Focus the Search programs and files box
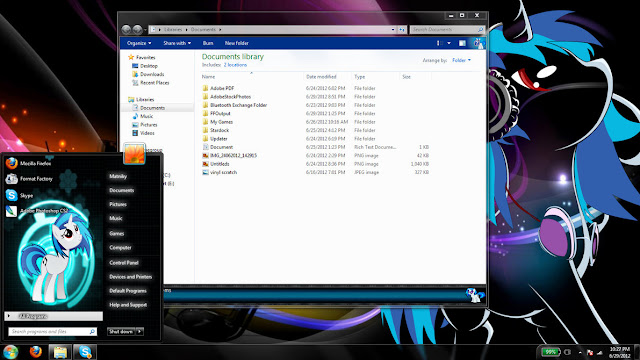Image resolution: width=640 pixels, height=360 pixels. point(52,331)
